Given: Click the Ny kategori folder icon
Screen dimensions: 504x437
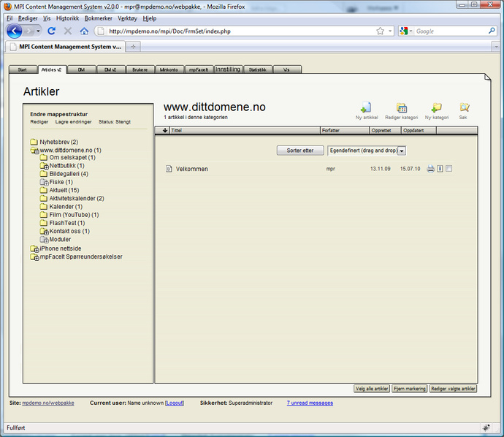Looking at the screenshot, I should (x=436, y=108).
